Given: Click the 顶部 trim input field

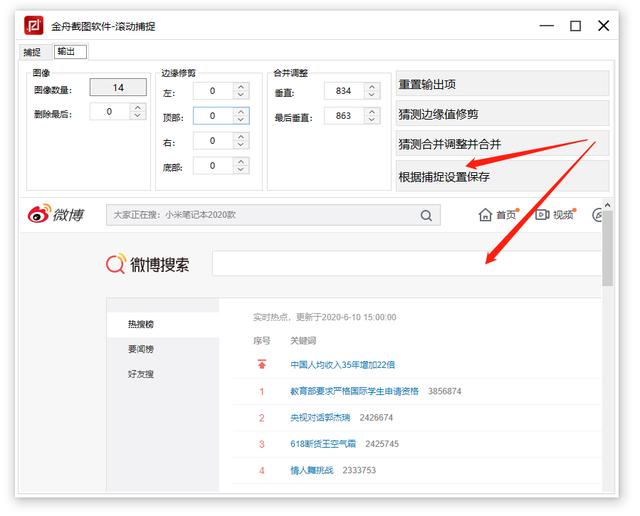Looking at the screenshot, I should [213, 116].
